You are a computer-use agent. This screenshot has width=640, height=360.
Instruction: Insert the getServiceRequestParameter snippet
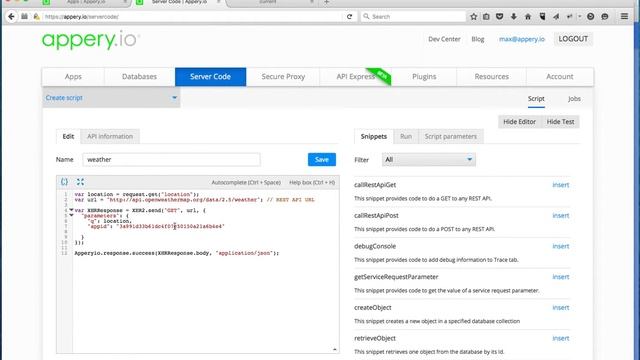560,277
